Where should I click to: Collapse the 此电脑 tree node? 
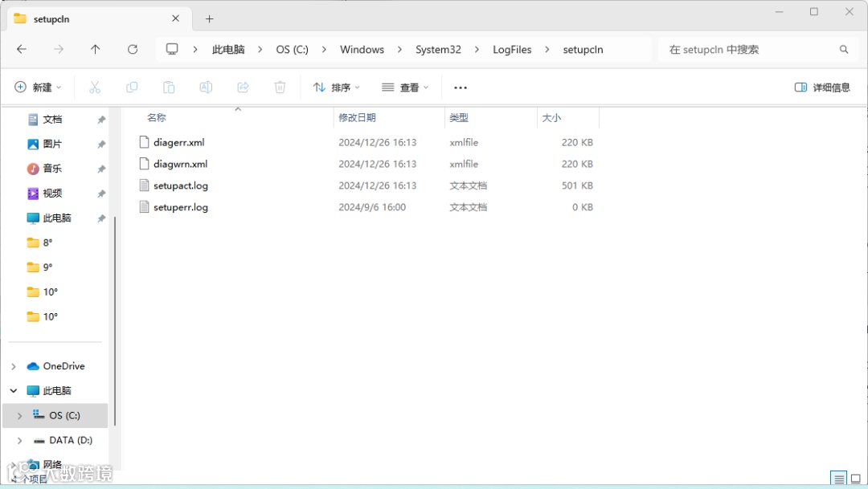click(14, 390)
